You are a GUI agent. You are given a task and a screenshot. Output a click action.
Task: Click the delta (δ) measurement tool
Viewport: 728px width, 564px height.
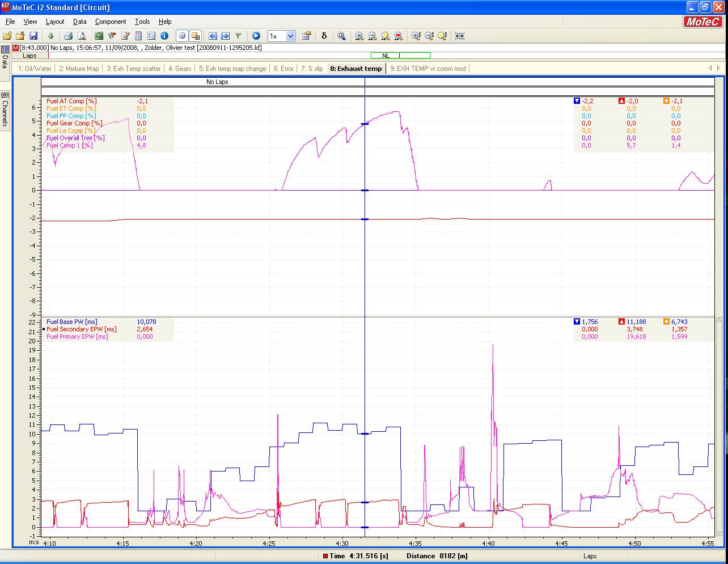point(324,36)
